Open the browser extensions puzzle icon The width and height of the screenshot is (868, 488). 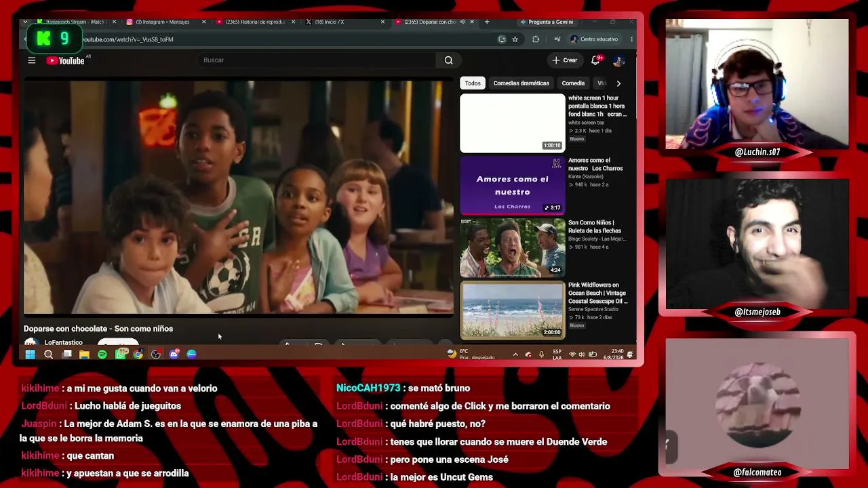536,39
